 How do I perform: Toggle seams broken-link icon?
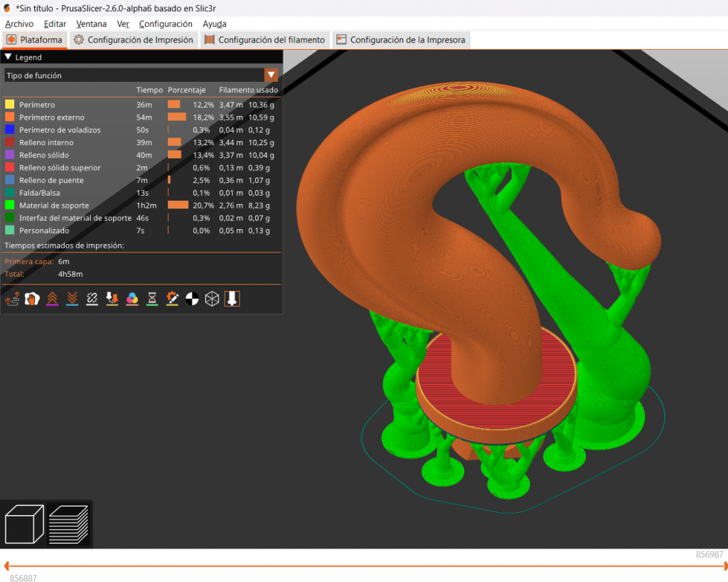coord(92,300)
